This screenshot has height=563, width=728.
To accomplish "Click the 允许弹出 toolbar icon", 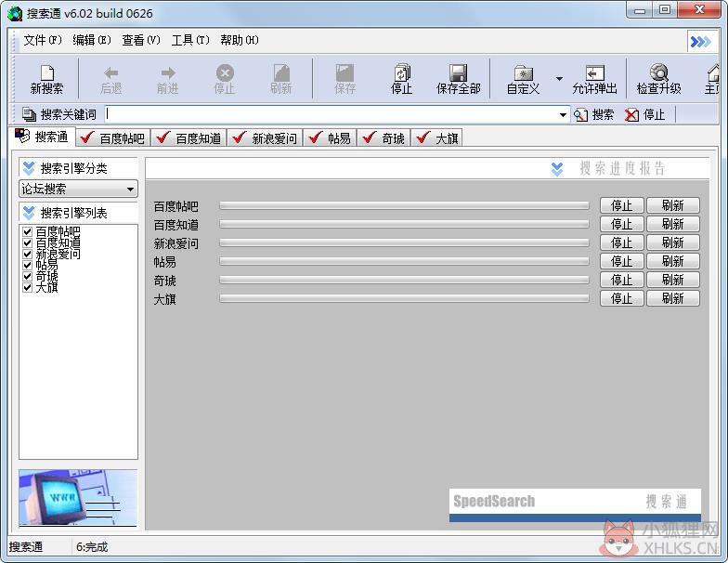I will click(x=594, y=72).
